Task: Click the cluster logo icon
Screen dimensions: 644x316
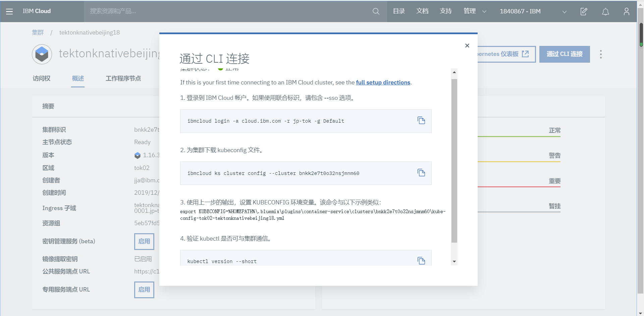Action: click(x=42, y=54)
